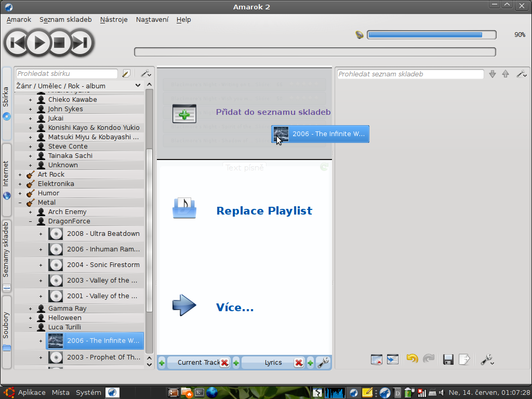The height and width of the screenshot is (399, 532).
Task: Click the 2004 - Sonic Firestorm album cover icon
Action: coord(56,264)
